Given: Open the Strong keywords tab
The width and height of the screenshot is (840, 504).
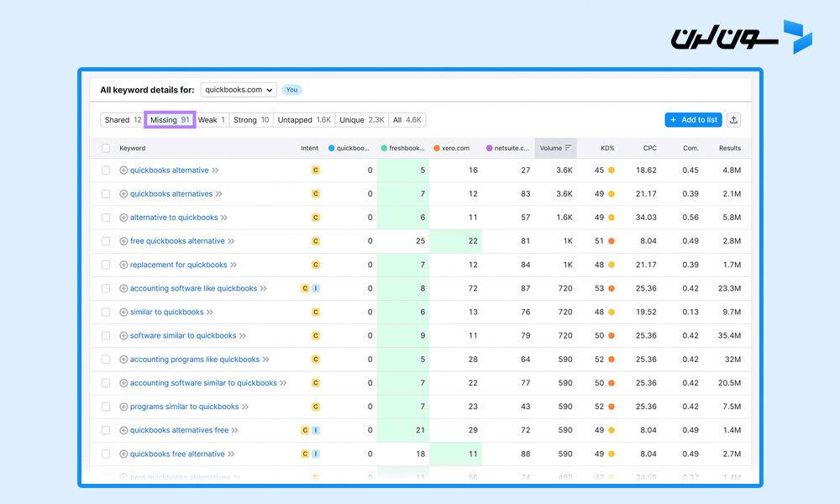Looking at the screenshot, I should coord(251,120).
